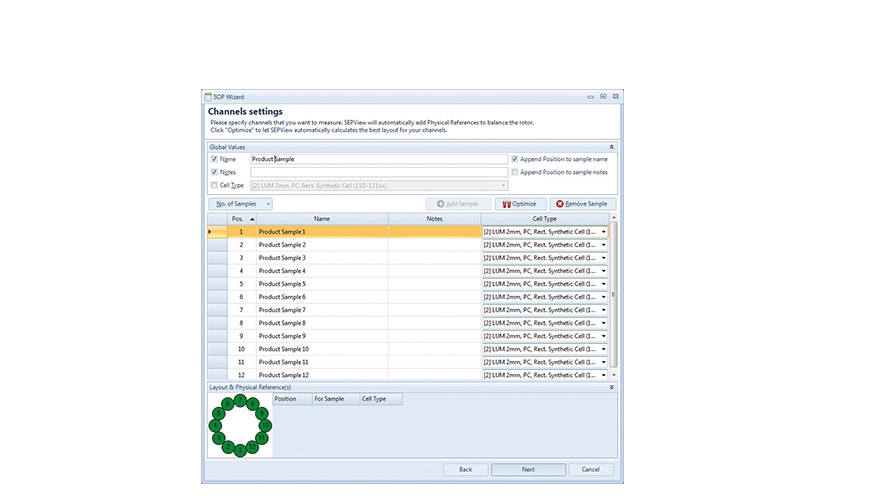
Task: Uncheck the Name checkbox in Global Values
Action: coord(214,159)
